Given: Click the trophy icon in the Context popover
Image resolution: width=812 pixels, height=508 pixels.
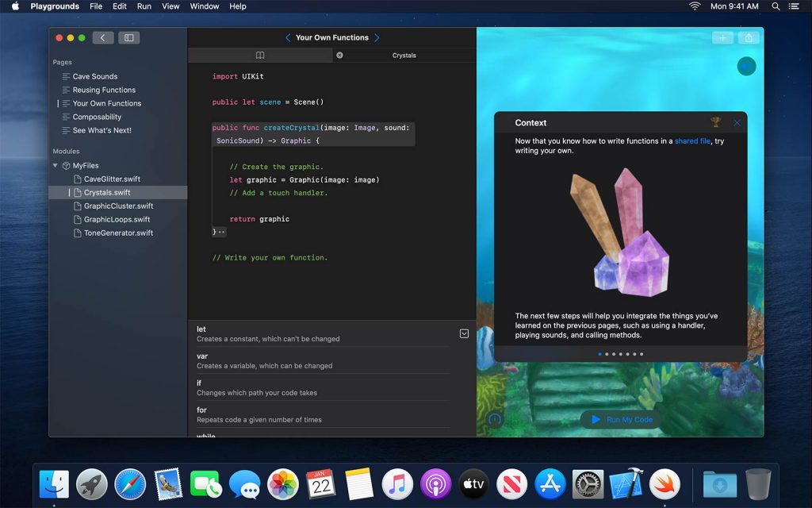Looking at the screenshot, I should [717, 121].
